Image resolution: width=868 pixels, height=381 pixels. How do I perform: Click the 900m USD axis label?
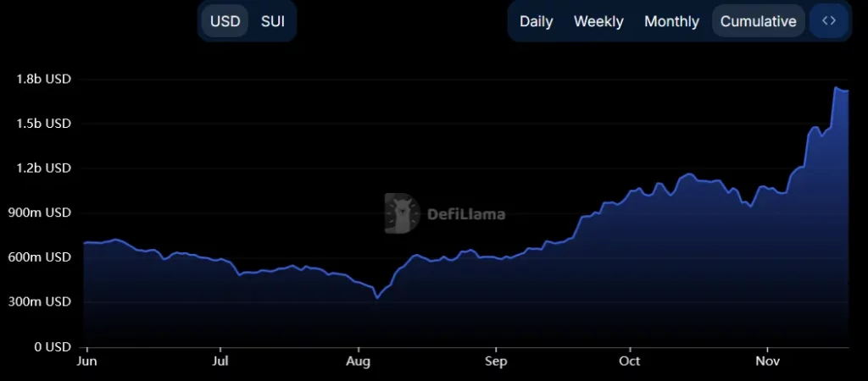tap(41, 213)
